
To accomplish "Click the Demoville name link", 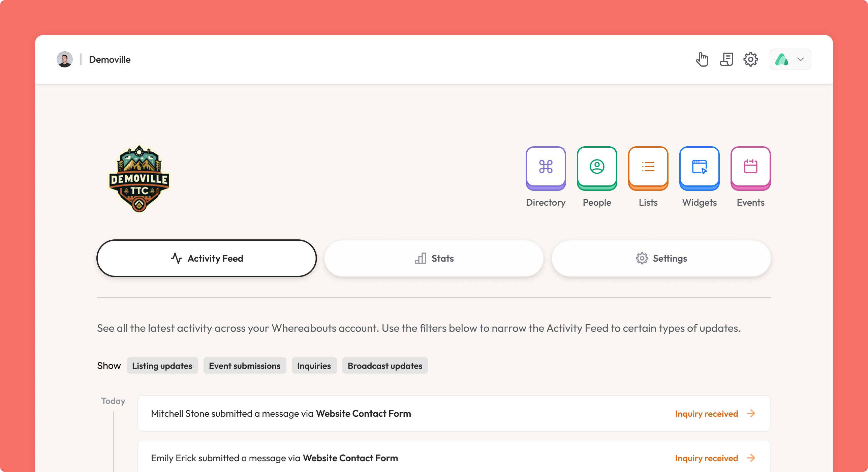I will 110,59.
